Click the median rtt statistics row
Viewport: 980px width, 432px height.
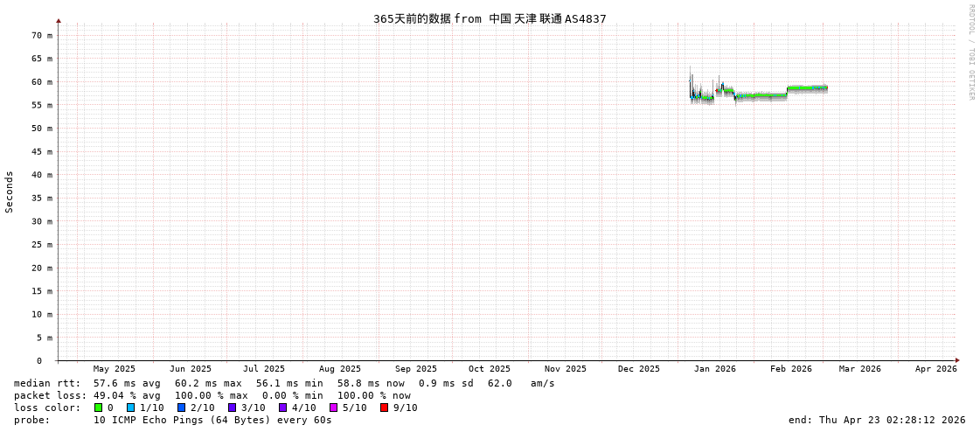click(284, 383)
